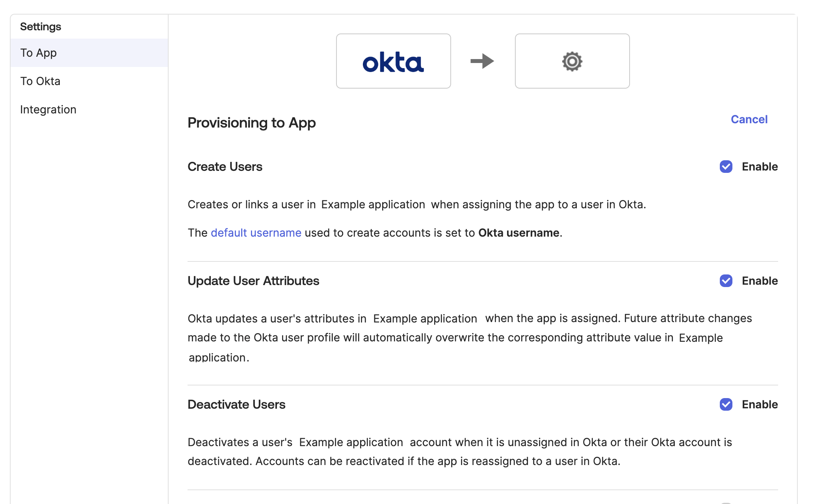Click the Enable label beside Create Users
The width and height of the screenshot is (825, 504).
pyautogui.click(x=760, y=167)
